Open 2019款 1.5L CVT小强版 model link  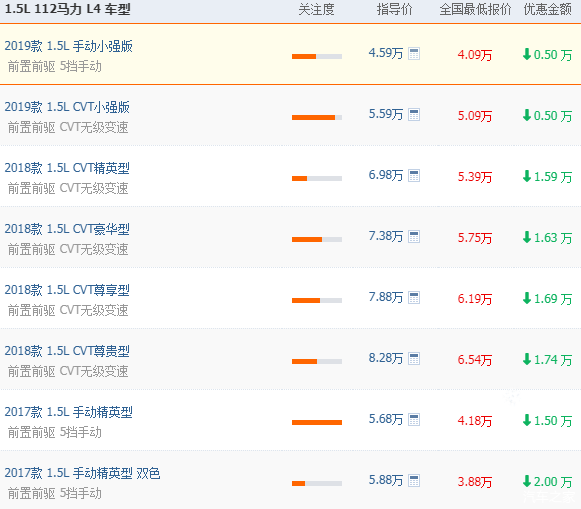click(67, 107)
